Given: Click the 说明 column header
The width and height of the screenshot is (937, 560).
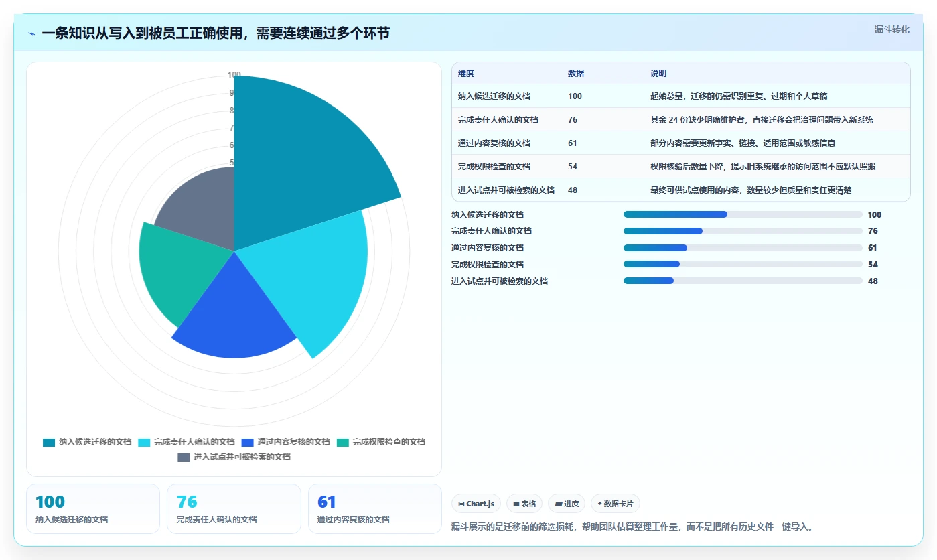Looking at the screenshot, I should pyautogui.click(x=658, y=74).
